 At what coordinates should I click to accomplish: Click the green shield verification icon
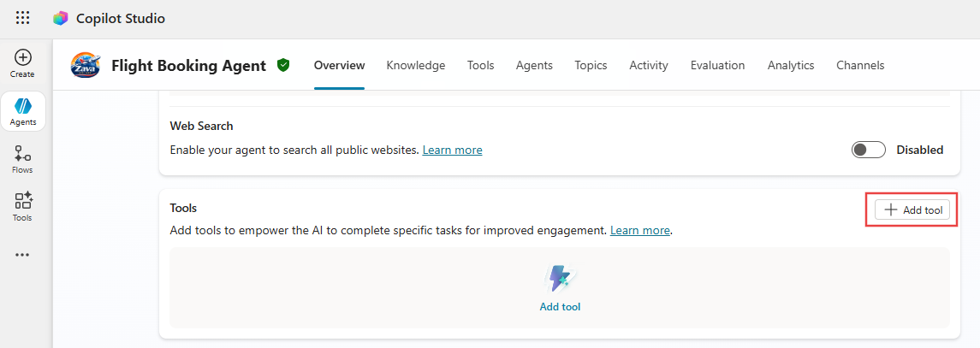[x=284, y=65]
